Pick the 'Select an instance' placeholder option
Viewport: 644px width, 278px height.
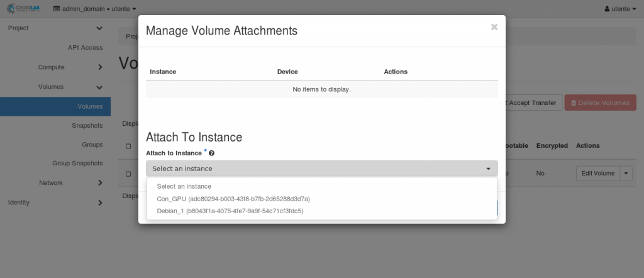(x=184, y=186)
